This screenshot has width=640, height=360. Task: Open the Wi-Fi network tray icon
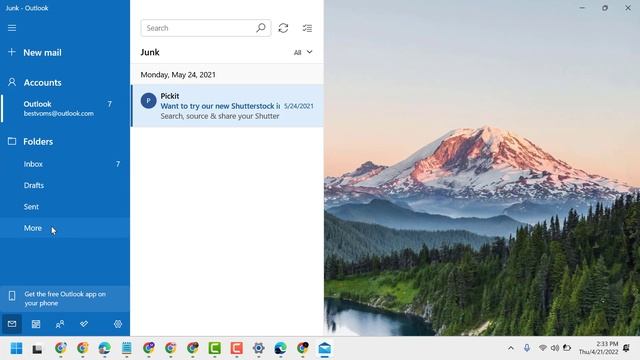click(542, 348)
